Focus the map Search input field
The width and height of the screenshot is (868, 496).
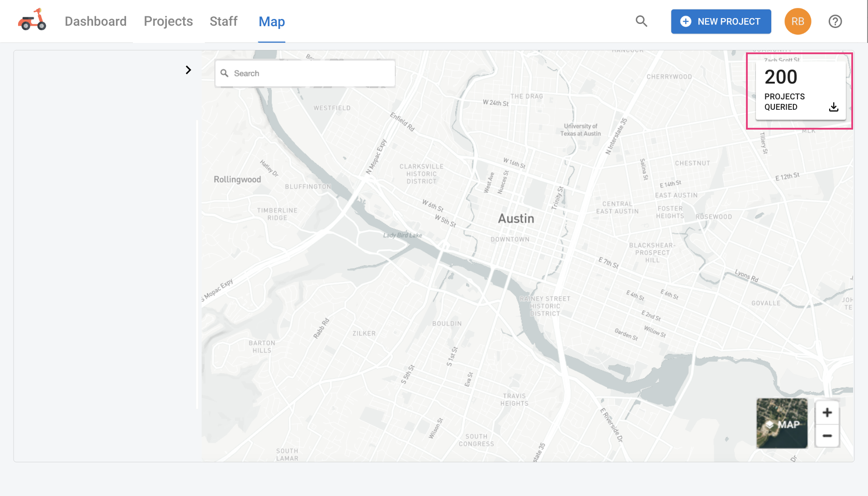click(x=305, y=73)
